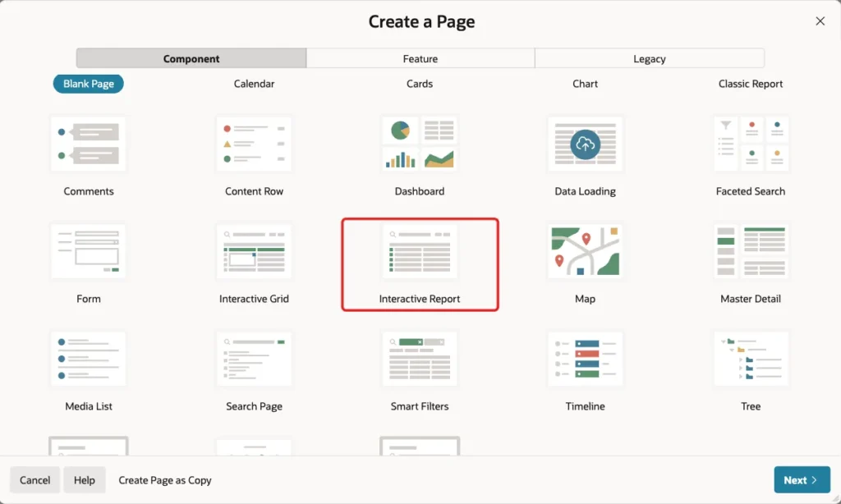
Task: Choose the Interactive Report page icon
Action: coord(420,251)
